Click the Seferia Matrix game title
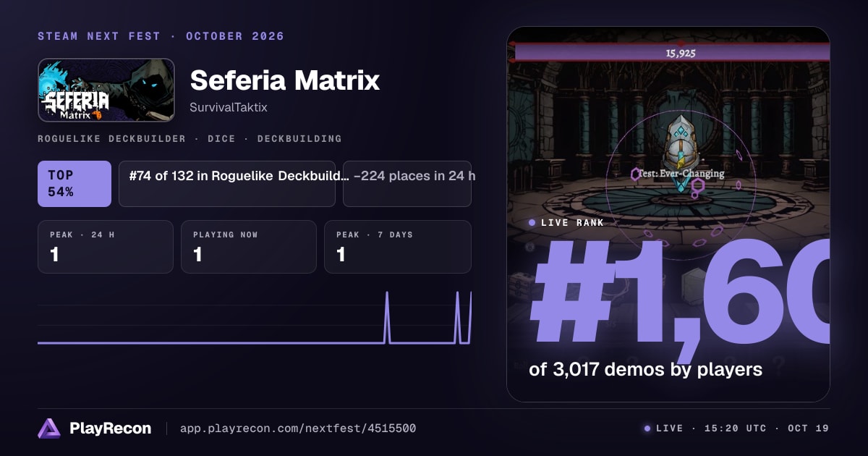The width and height of the screenshot is (868, 456). pos(284,80)
